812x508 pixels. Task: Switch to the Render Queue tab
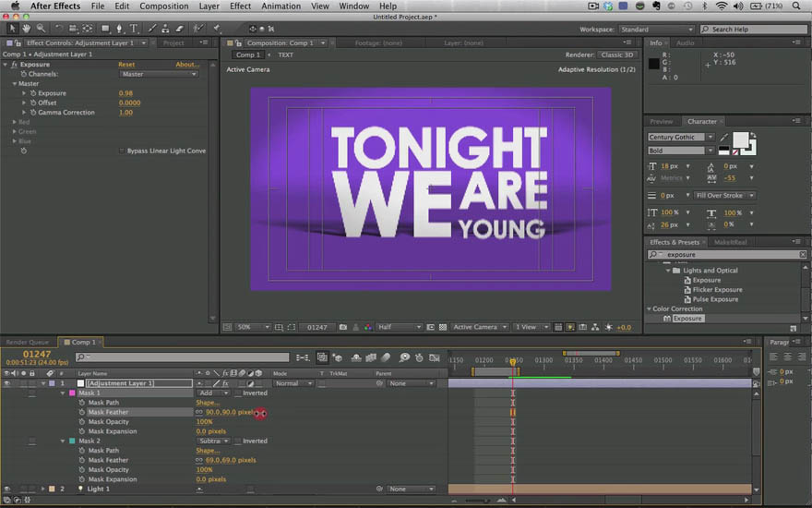tap(28, 342)
